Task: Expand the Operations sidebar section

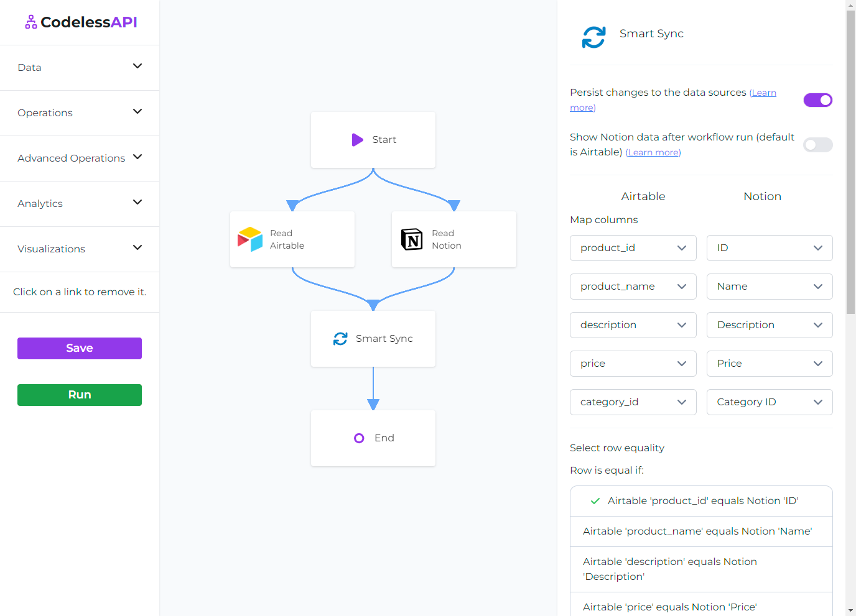Action: pyautogui.click(x=80, y=113)
